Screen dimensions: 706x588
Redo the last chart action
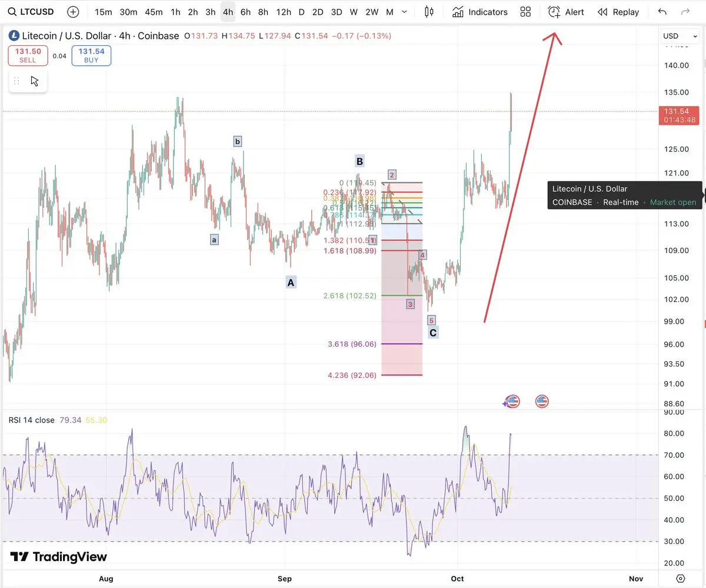(x=685, y=12)
